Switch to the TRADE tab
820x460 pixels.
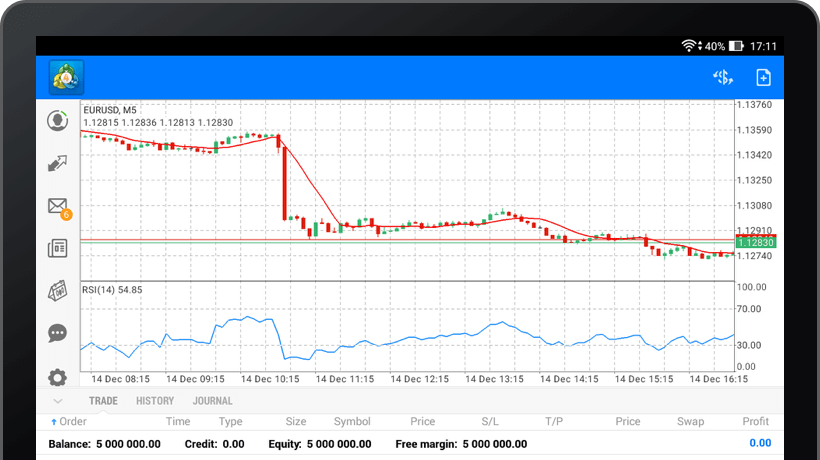coord(103,401)
